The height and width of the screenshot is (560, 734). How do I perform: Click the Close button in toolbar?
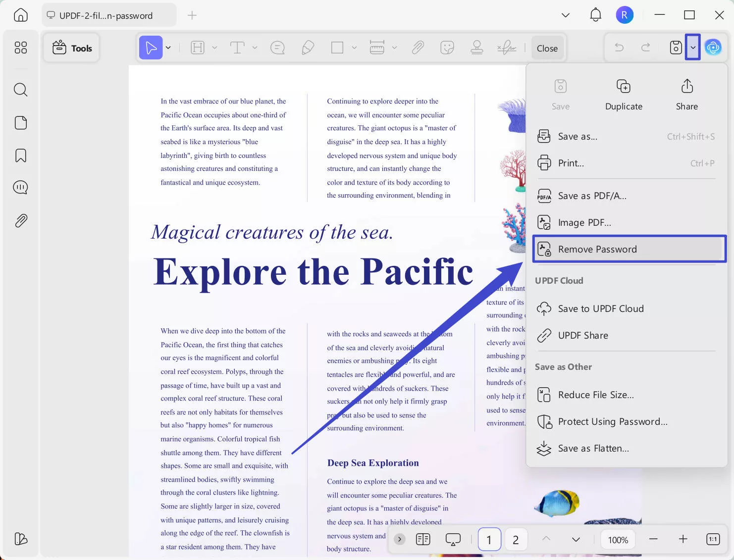coord(547,48)
